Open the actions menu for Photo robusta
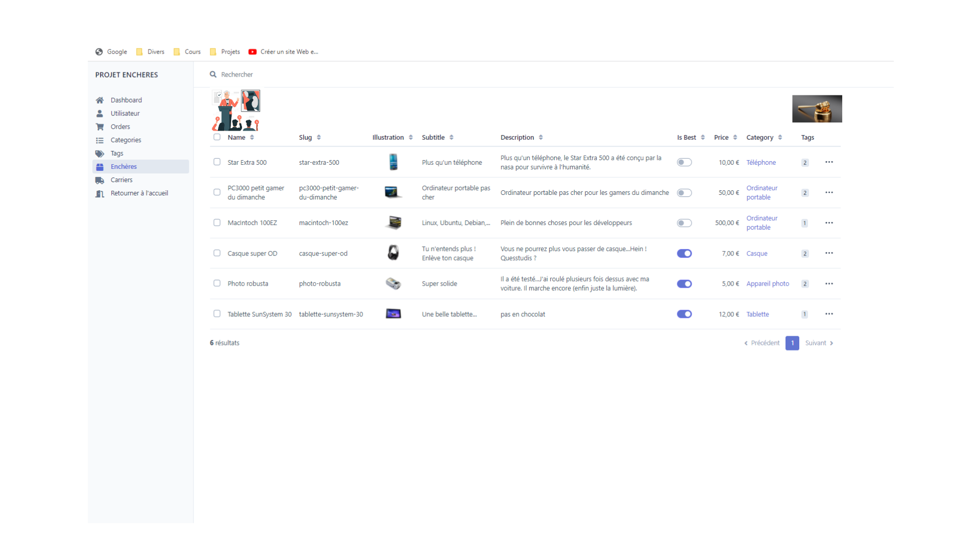This screenshot has width=980, height=551. click(829, 284)
